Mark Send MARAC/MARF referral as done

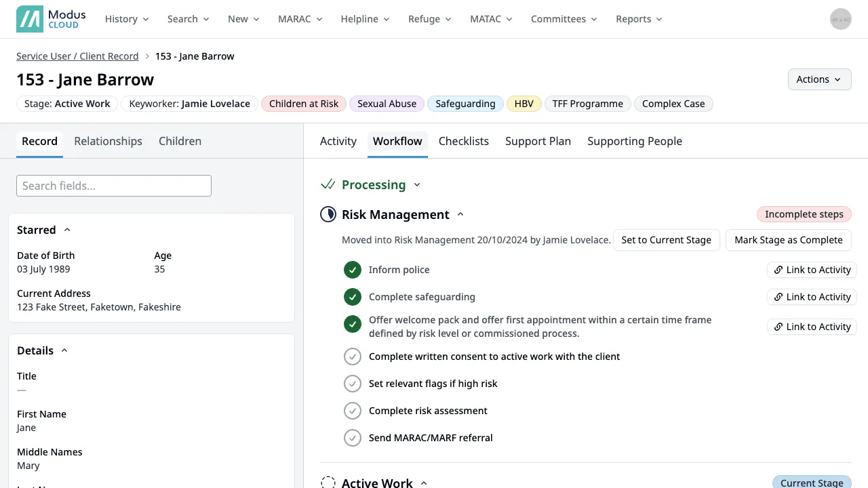coord(352,438)
